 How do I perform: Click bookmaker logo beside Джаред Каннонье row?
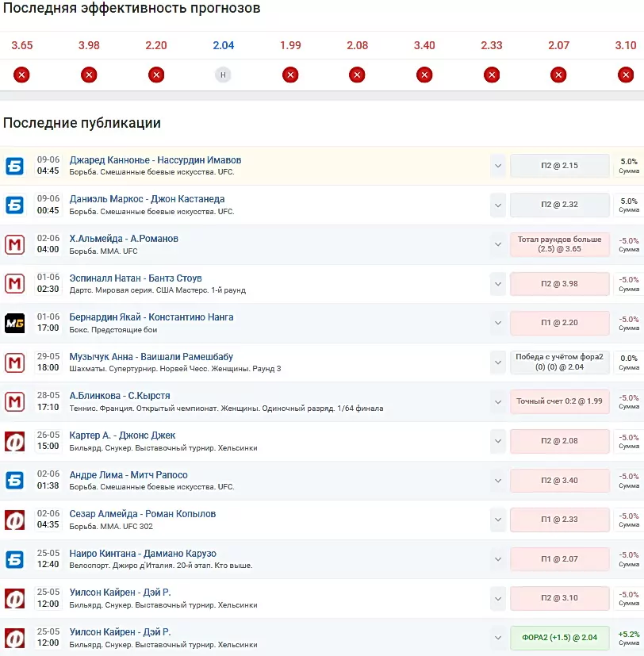(14, 166)
